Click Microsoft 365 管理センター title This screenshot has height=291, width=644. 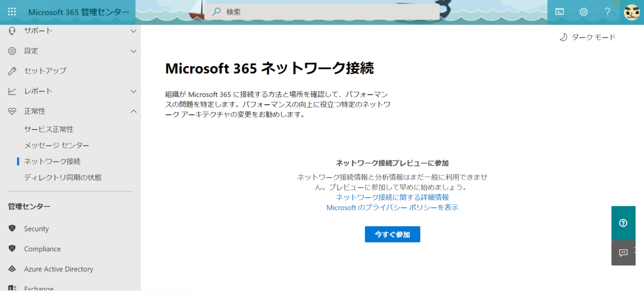[x=78, y=12]
